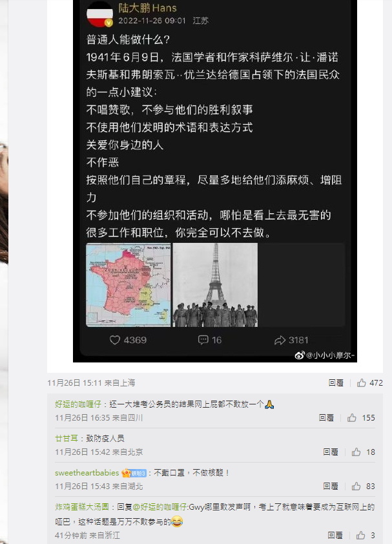Thumbs-up the comment by 甘甘耳
Image resolution: width=392 pixels, height=544 pixels.
click(x=356, y=452)
